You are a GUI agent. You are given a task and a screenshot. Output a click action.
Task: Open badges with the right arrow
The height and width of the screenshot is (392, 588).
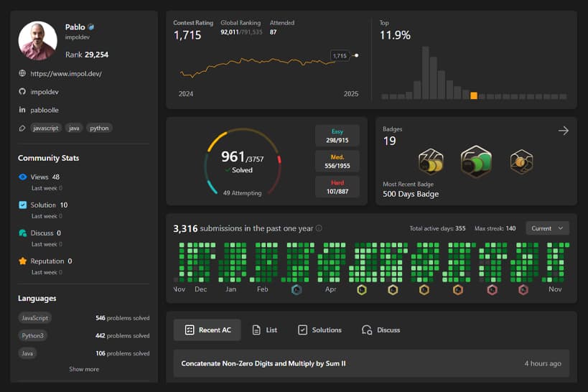click(563, 131)
